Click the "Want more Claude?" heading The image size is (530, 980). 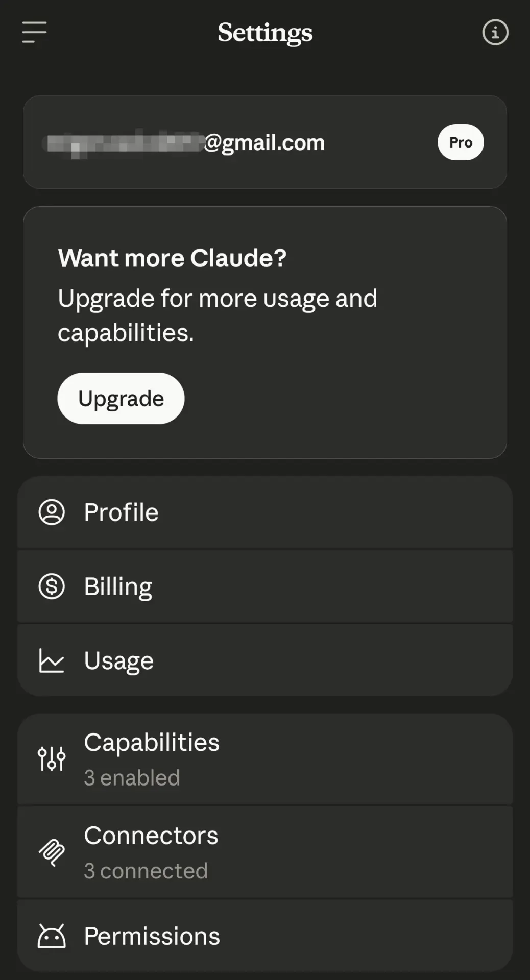pyautogui.click(x=172, y=258)
